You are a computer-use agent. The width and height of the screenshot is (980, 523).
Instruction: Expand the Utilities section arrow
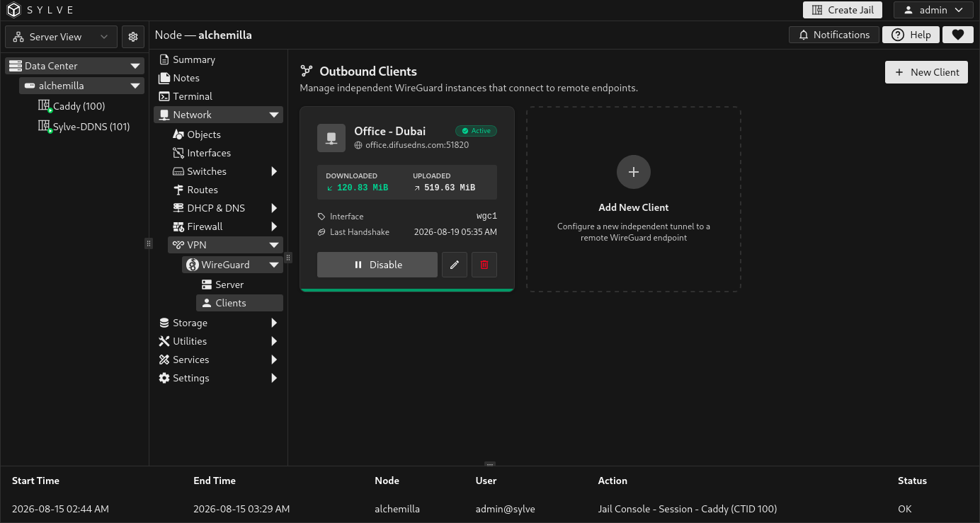click(x=274, y=341)
